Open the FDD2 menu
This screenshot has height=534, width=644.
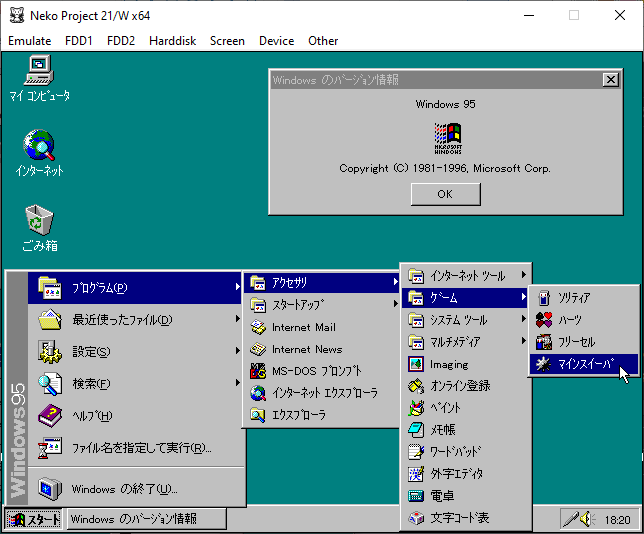[121, 41]
